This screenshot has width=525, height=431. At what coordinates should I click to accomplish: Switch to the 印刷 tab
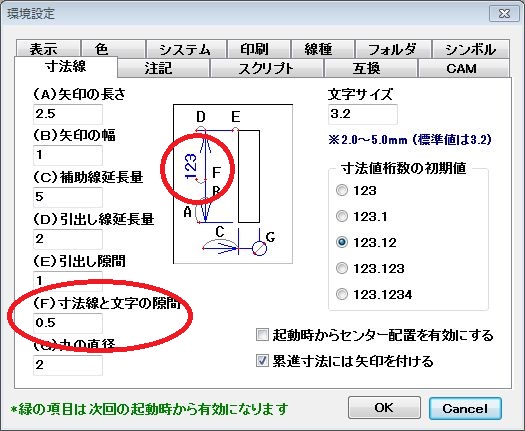[258, 49]
